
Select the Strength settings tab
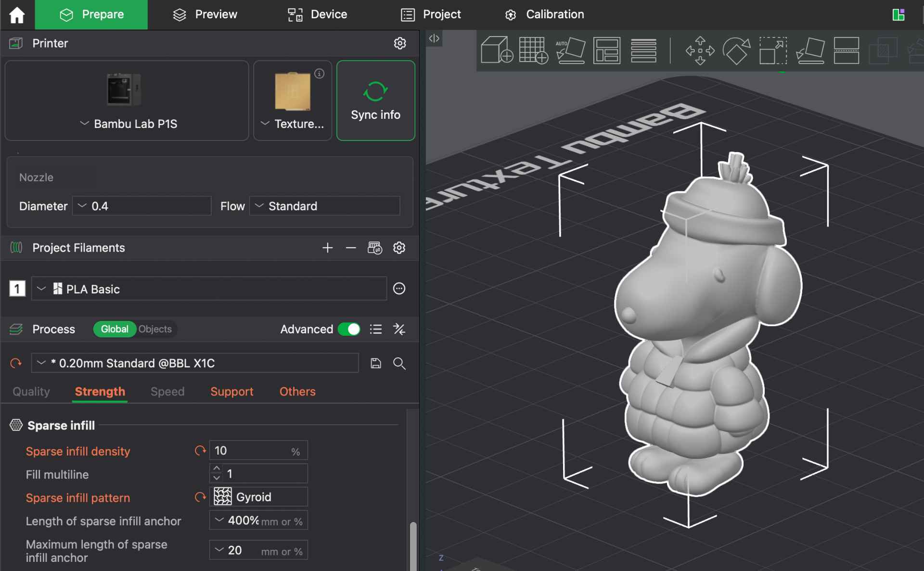click(100, 392)
